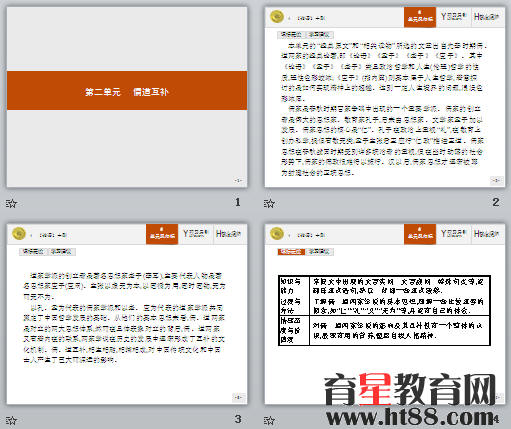Image resolution: width=511 pixels, height=429 pixels.
Task: Click the orange title band on slide 1
Action: pos(127,90)
